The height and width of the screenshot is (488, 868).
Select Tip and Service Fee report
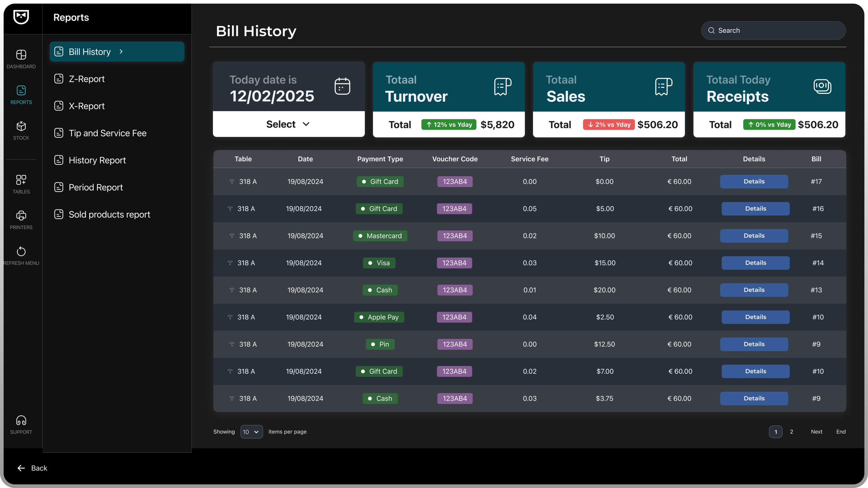[107, 133]
